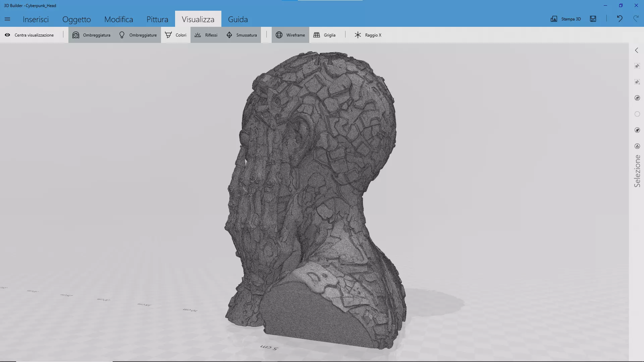Click the filled shapes circle icon
Screen dimensions: 644x362
click(637, 130)
